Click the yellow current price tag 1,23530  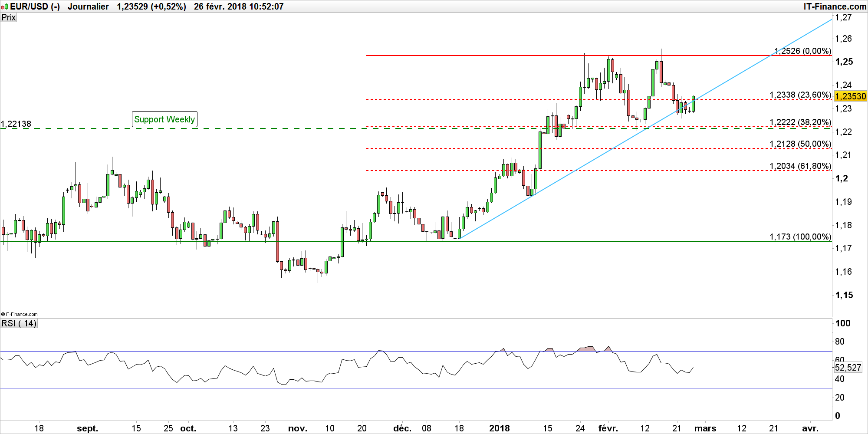click(x=851, y=96)
